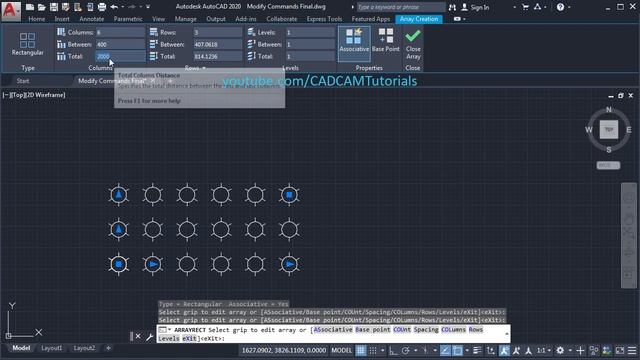Click the Customization hamburger icon in status bar
This screenshot has width=640, height=360.
coord(632,350)
